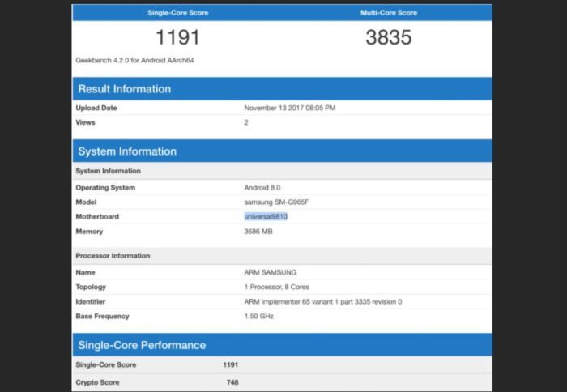Click the 3686 MB memory value
The image size is (567, 392).
[258, 232]
